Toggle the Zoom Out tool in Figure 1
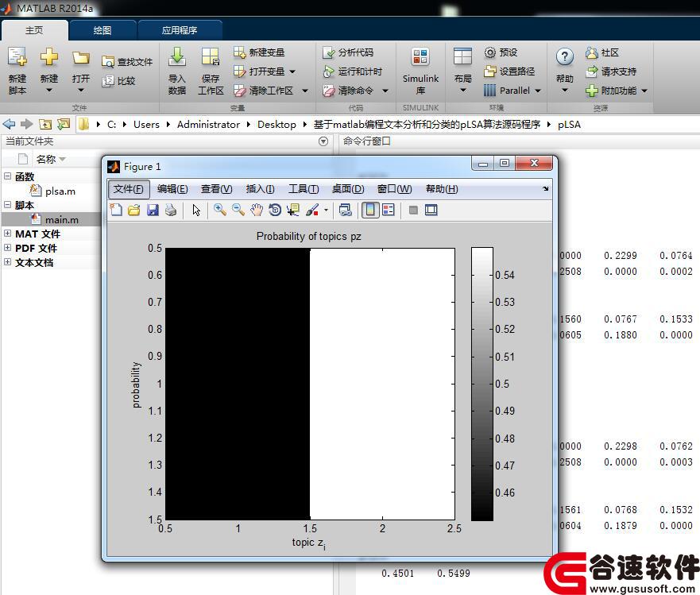 [x=238, y=210]
